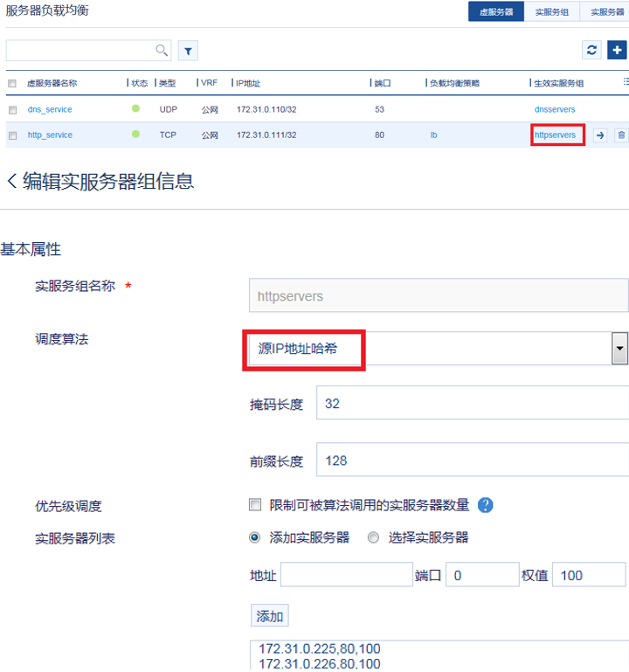Click the blue help question mark icon
629x672 pixels.
coord(486,505)
